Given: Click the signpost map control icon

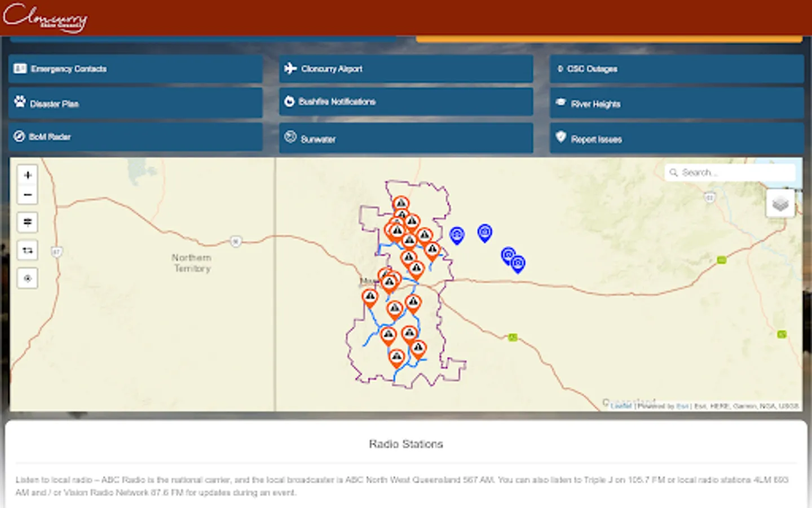Looking at the screenshot, I should [28, 222].
